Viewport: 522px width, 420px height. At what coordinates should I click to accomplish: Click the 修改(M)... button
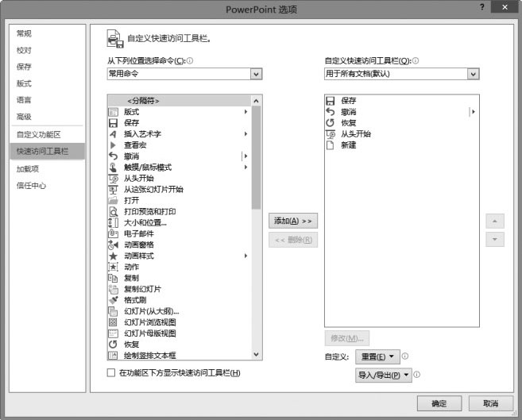coord(347,338)
